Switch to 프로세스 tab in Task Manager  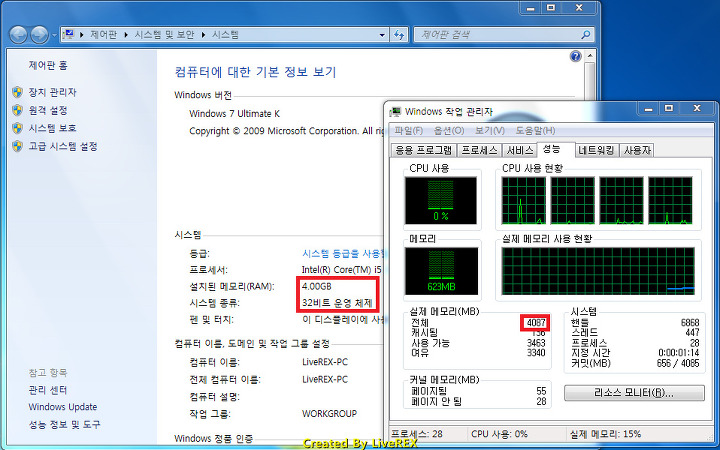pos(479,150)
